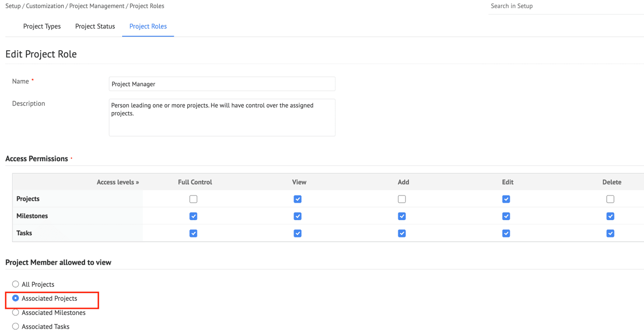The width and height of the screenshot is (644, 335).
Task: Uncheck Add permission for Milestones
Action: (402, 216)
